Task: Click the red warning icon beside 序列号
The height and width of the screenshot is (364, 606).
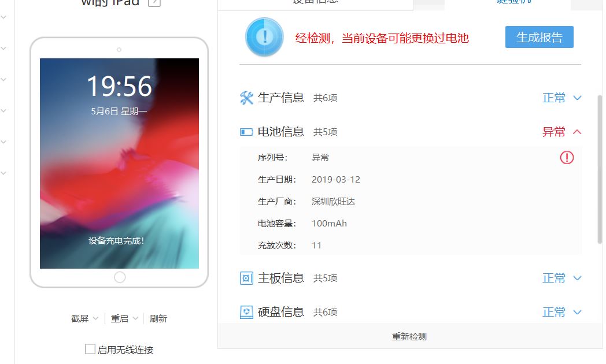Action: point(567,158)
